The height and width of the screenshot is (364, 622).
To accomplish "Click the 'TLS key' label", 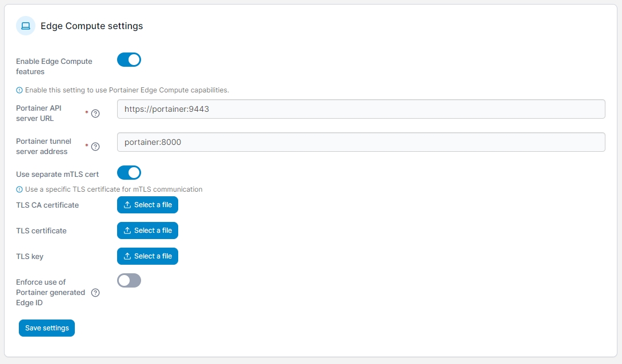I will point(30,257).
